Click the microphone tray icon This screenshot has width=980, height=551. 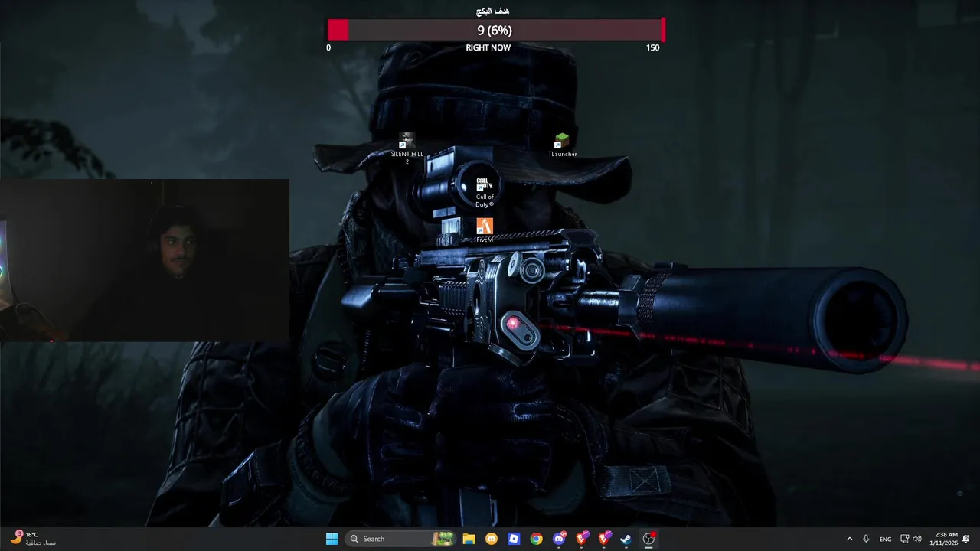pos(866,539)
